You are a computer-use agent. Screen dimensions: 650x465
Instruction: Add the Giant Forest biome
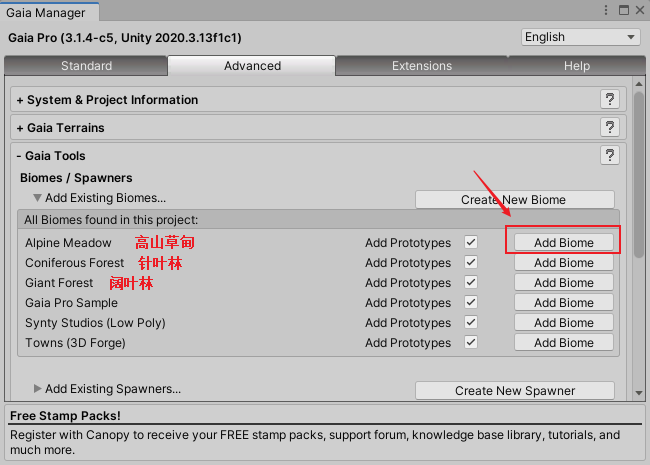click(x=564, y=283)
